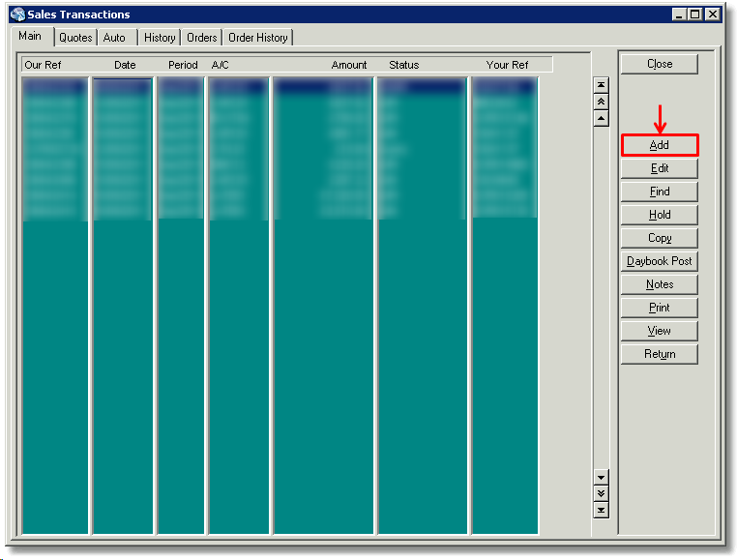Click the Our Ref column header
This screenshot has width=737, height=560.
pos(43,65)
